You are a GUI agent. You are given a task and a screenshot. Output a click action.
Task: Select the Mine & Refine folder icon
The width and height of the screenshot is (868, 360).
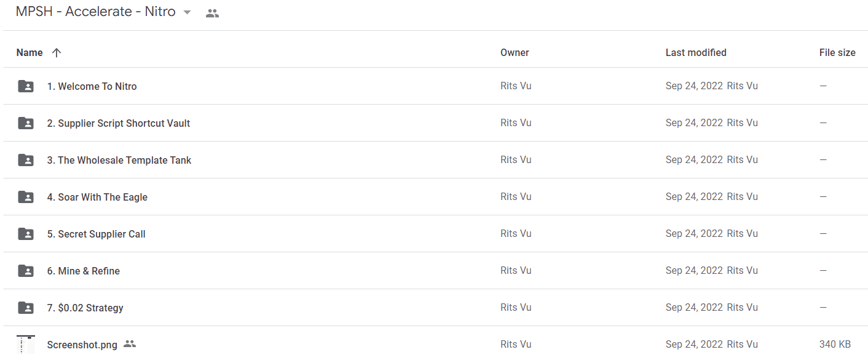pos(26,271)
